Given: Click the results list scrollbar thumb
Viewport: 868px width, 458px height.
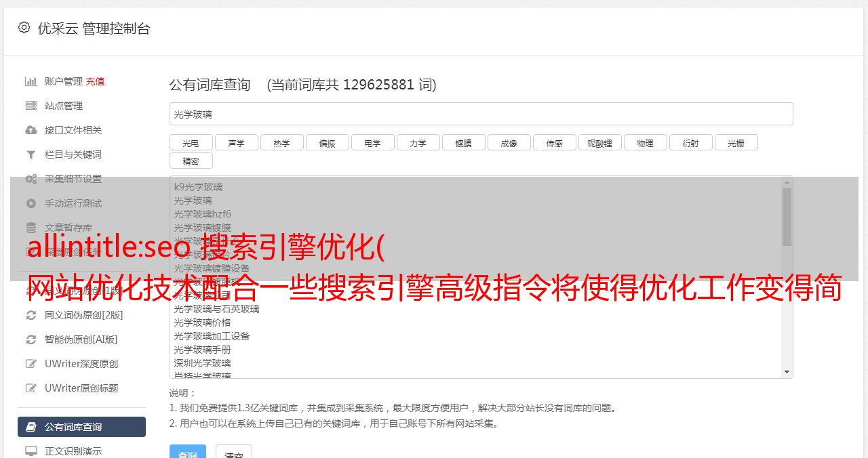Looking at the screenshot, I should tap(787, 217).
